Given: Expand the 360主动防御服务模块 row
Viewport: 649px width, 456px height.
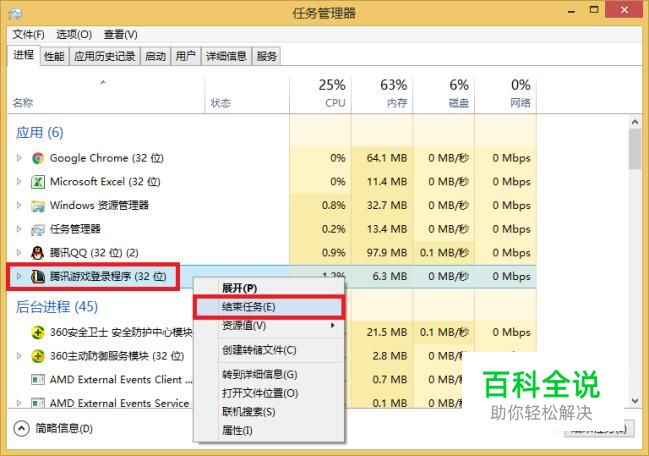Looking at the screenshot, I should click(x=19, y=355).
